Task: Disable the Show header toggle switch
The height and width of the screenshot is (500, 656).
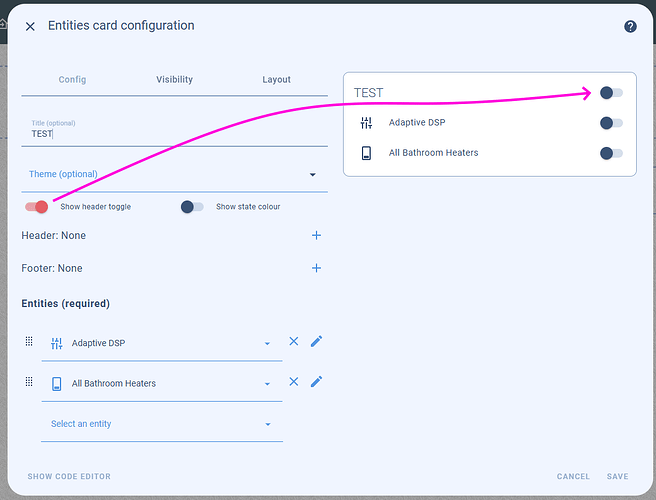Action: coord(37,207)
